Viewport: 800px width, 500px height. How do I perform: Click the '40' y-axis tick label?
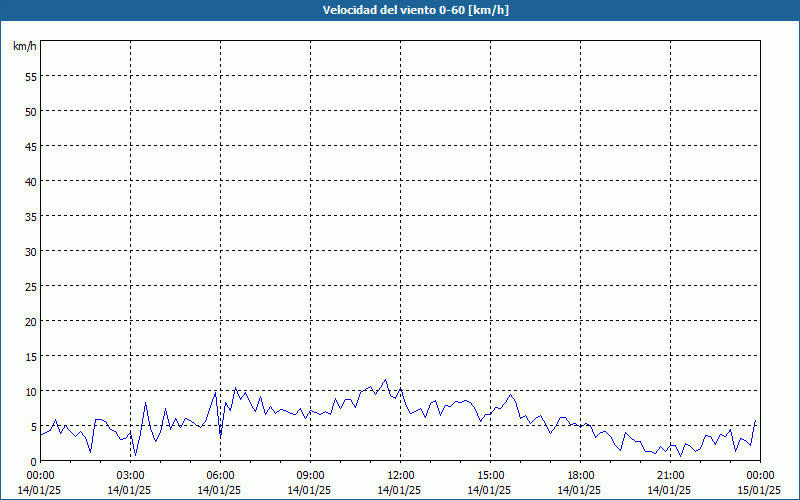[31, 182]
